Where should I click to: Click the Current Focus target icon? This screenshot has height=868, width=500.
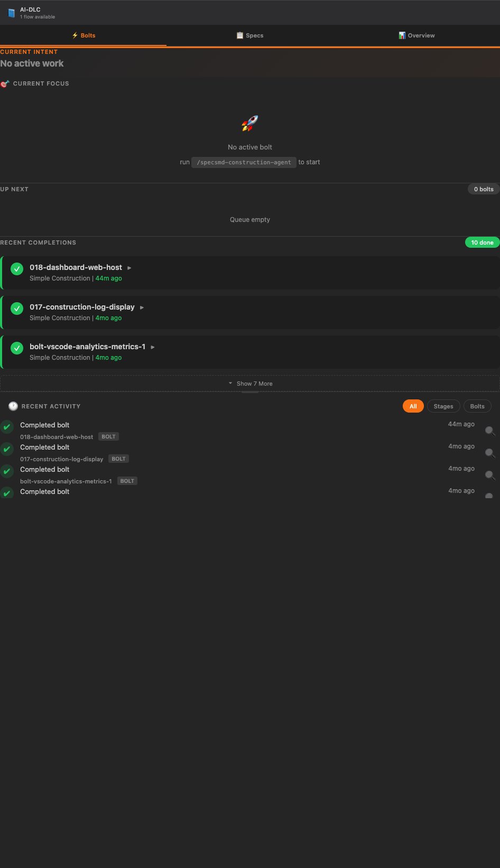pyautogui.click(x=5, y=84)
